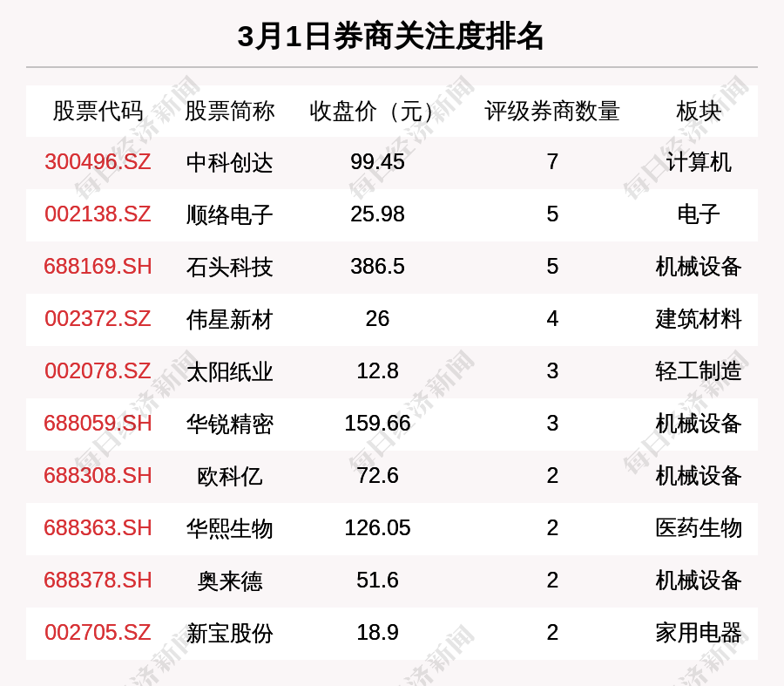
Task: Open stock code 688308.SH
Action: click(x=98, y=475)
